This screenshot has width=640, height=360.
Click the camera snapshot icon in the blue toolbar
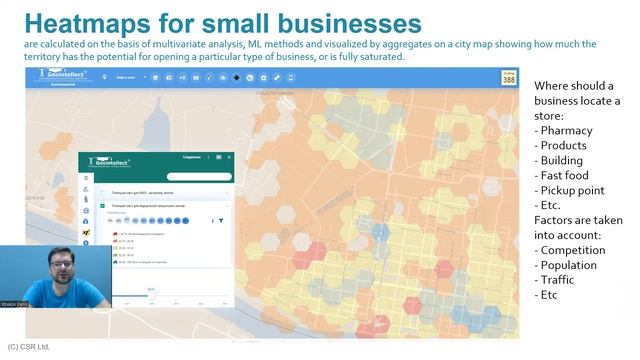coord(264,78)
